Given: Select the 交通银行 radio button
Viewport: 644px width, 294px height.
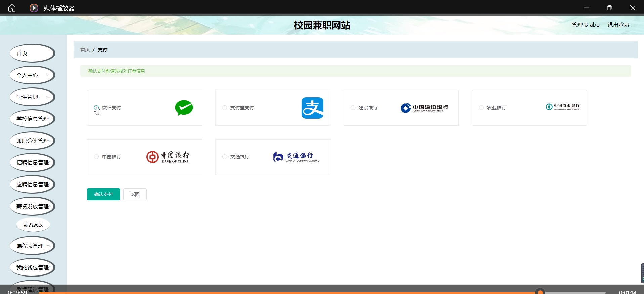Looking at the screenshot, I should [225, 157].
